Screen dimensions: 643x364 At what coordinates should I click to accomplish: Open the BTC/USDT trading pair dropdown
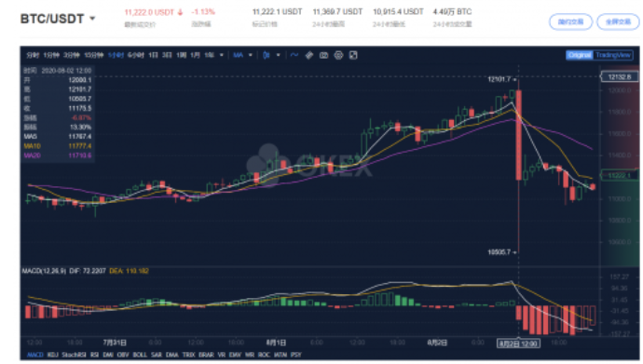pos(58,19)
